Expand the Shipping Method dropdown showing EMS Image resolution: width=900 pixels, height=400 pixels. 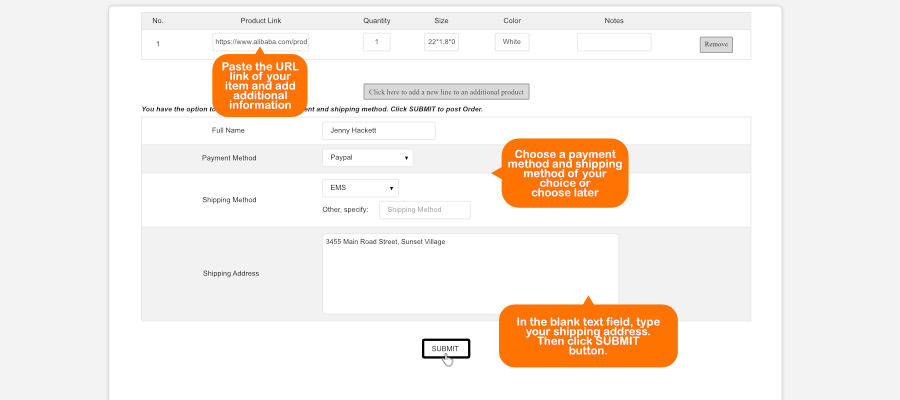360,188
